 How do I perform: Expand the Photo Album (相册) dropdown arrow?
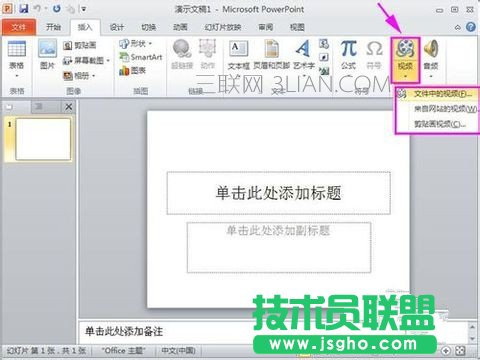coord(93,76)
